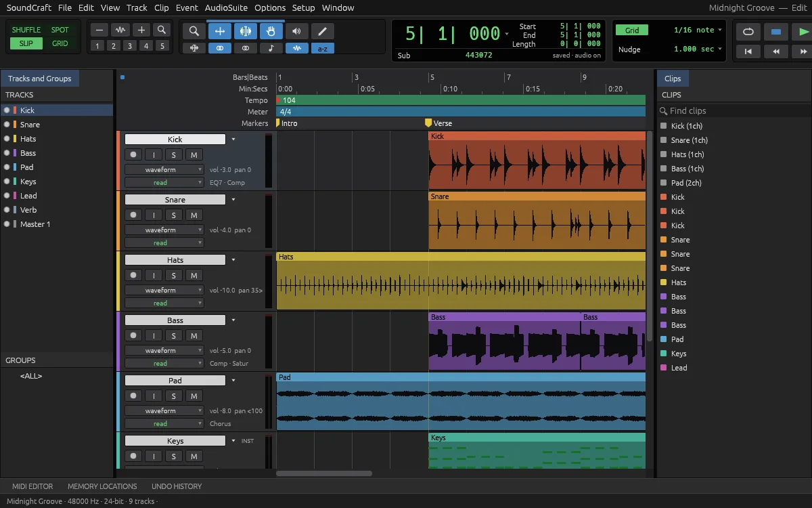Click the Stop transport button
This screenshot has height=508, width=812.
point(776,32)
